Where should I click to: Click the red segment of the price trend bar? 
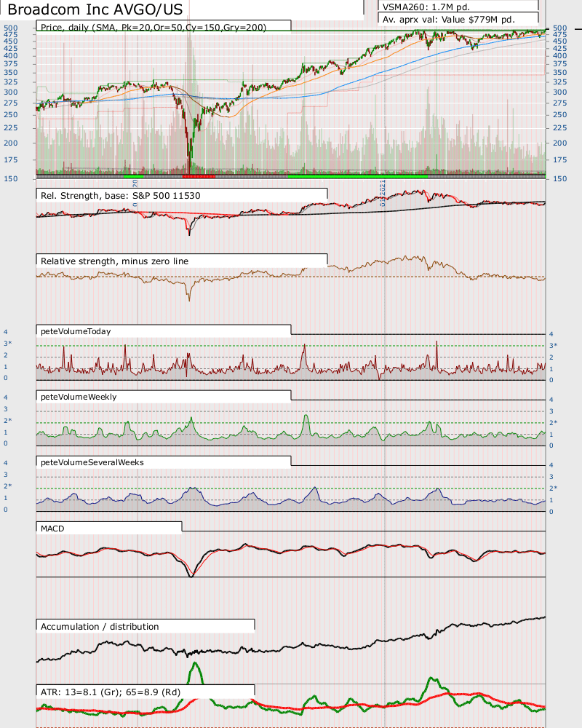(199, 176)
